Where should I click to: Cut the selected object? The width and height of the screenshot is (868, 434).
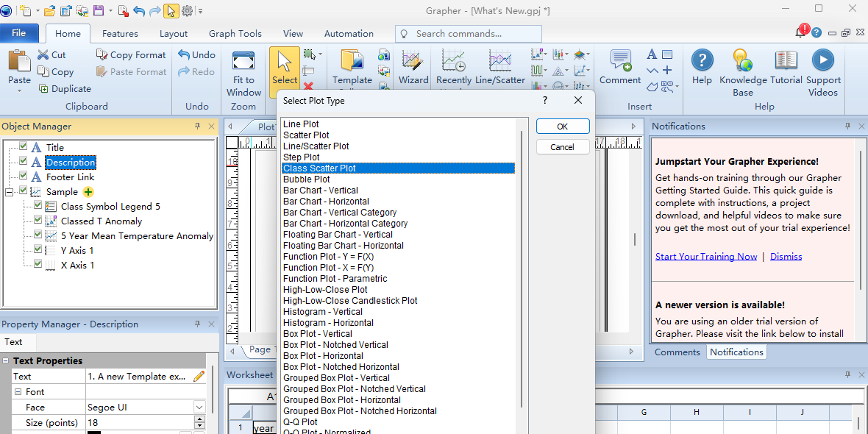tap(51, 55)
